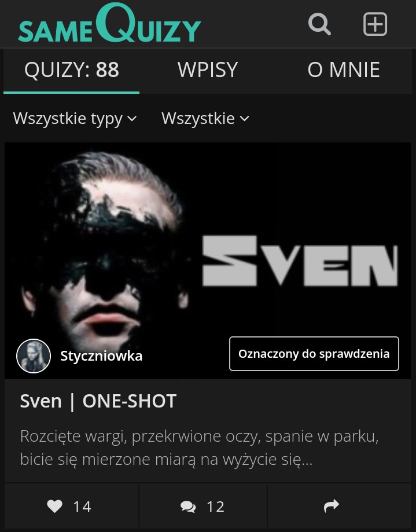Like the quiz with heart icon
Viewport: 416px width, 532px height.
click(x=54, y=506)
